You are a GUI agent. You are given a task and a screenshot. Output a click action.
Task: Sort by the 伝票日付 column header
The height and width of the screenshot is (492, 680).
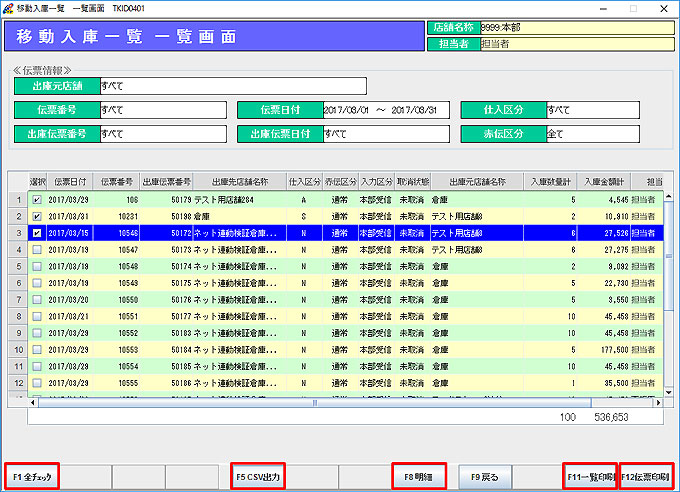tap(68, 182)
